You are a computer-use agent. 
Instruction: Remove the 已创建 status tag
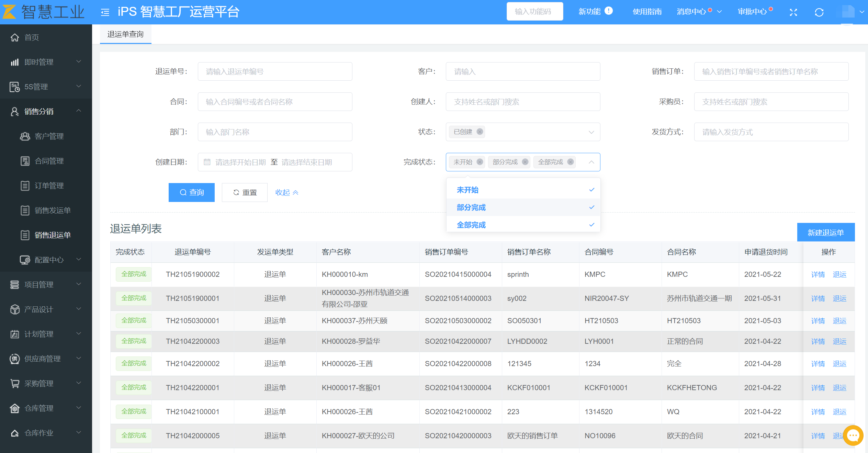[x=480, y=132]
